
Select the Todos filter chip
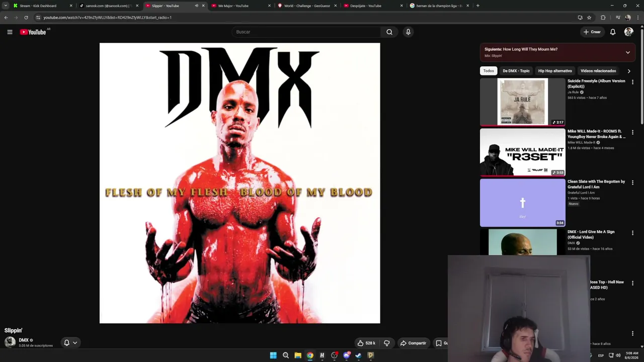(x=489, y=71)
